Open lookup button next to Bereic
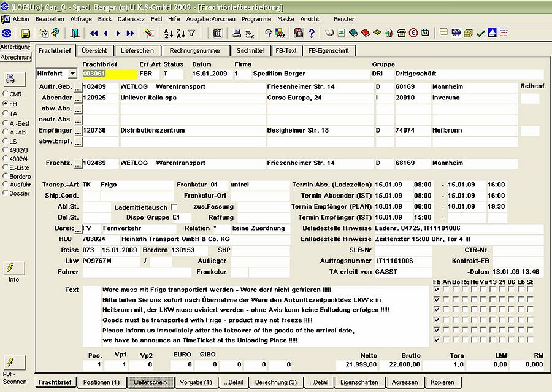 78,229
